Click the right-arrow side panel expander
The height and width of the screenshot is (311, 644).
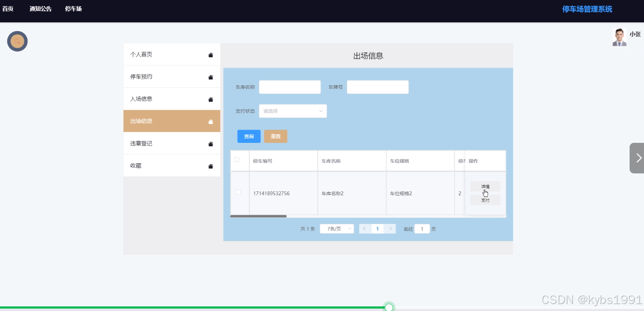pos(637,158)
